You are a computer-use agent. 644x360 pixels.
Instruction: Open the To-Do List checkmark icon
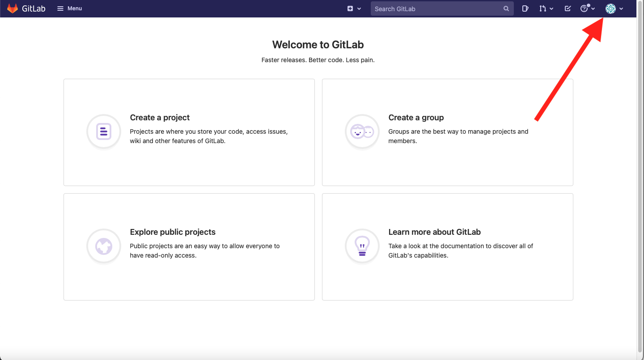(x=568, y=8)
